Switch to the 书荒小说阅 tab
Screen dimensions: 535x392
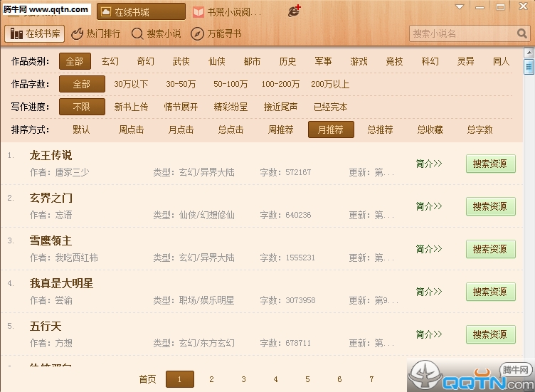coord(227,12)
